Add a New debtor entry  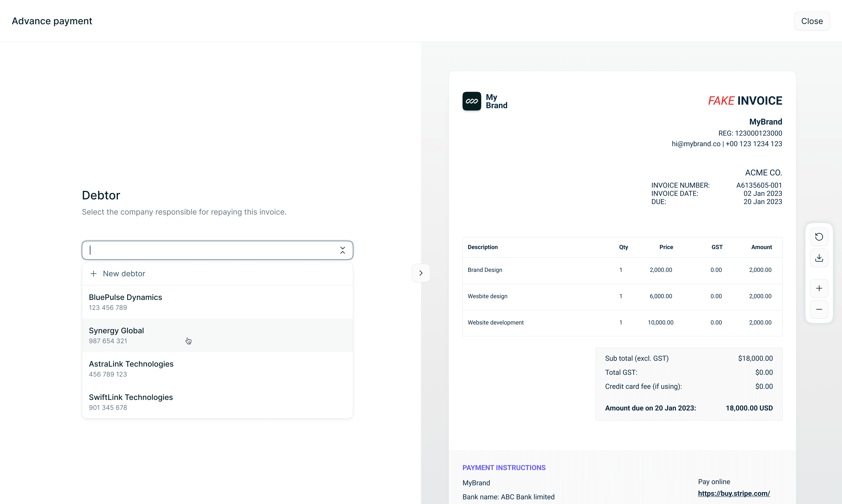coord(124,274)
